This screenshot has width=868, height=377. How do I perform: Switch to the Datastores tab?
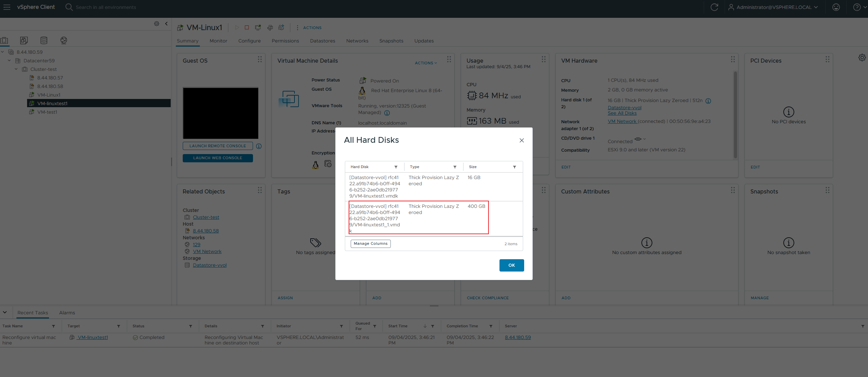pos(323,41)
